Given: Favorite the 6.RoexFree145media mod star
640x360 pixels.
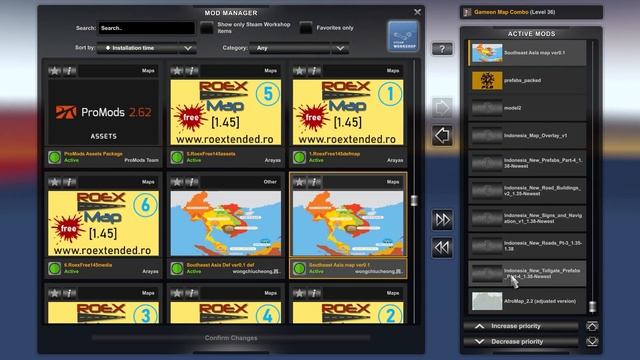Looking at the screenshot, I should click(x=54, y=182).
